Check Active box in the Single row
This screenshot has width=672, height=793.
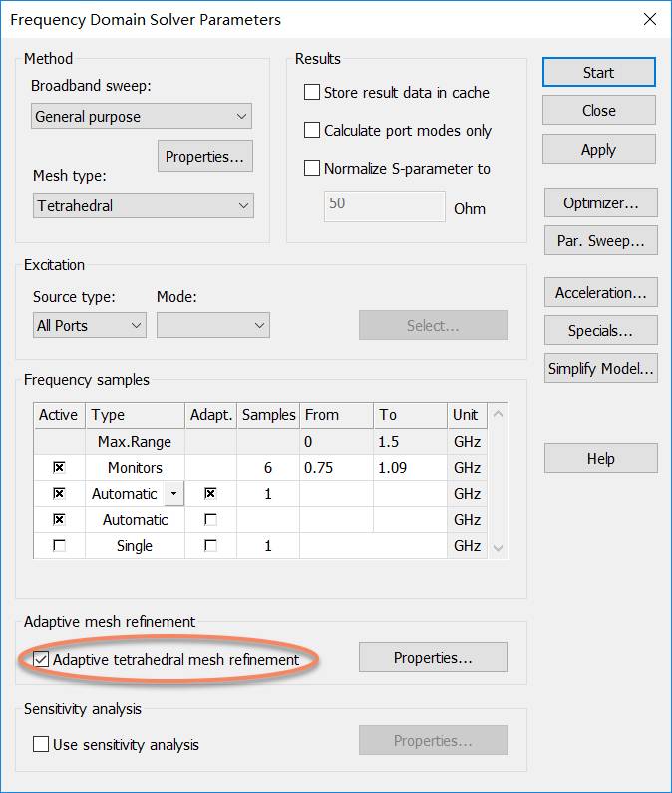click(x=59, y=545)
